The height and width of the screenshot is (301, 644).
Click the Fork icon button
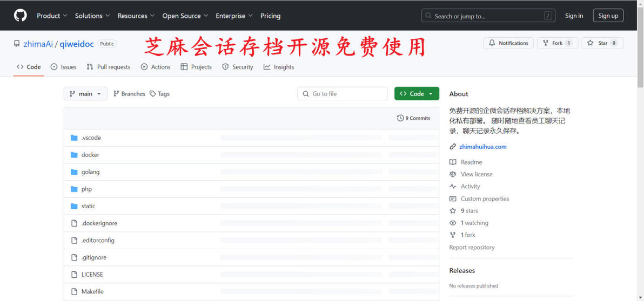546,43
